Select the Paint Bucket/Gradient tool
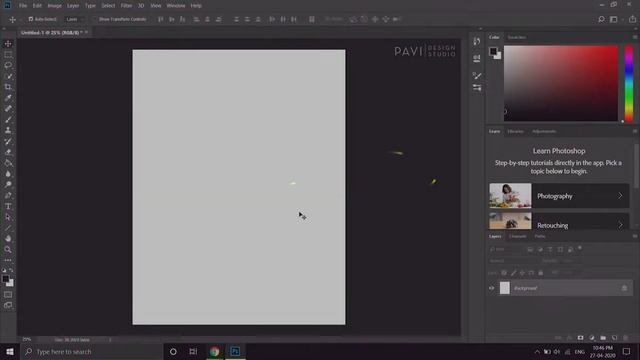This screenshot has height=360, width=640. coord(8,163)
